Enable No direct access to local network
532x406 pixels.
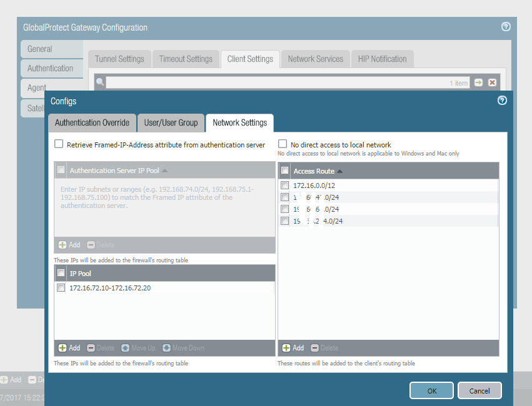coord(283,144)
